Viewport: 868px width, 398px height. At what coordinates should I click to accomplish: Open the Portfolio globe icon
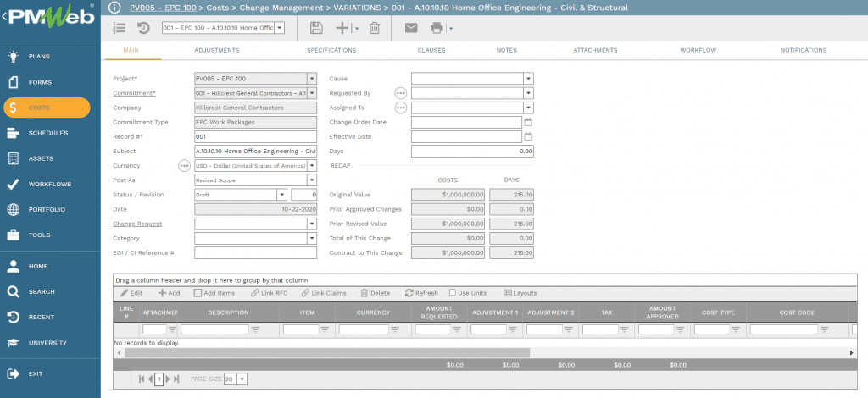click(x=14, y=209)
